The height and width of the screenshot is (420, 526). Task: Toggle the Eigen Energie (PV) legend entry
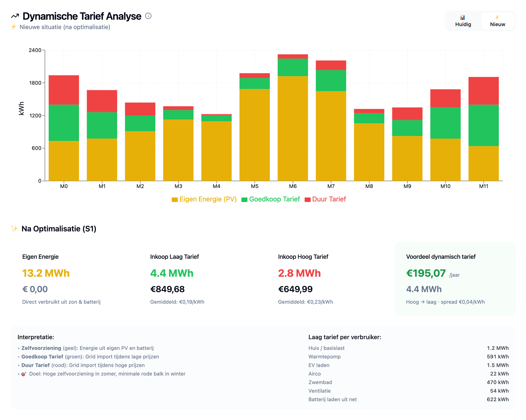tap(204, 199)
